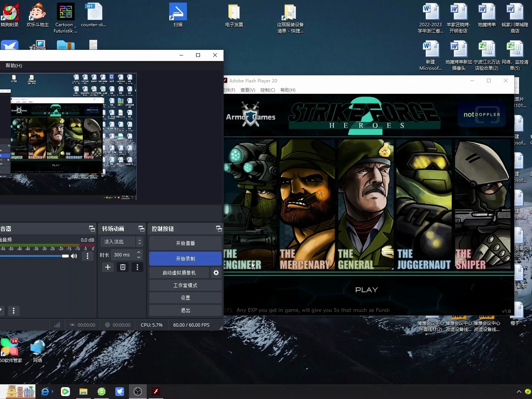
Task: Open Tencent Video icon in taskbar
Action: pos(65,392)
